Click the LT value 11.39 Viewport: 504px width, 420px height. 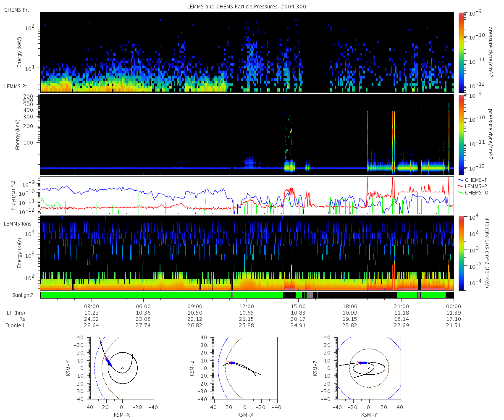[x=454, y=313]
